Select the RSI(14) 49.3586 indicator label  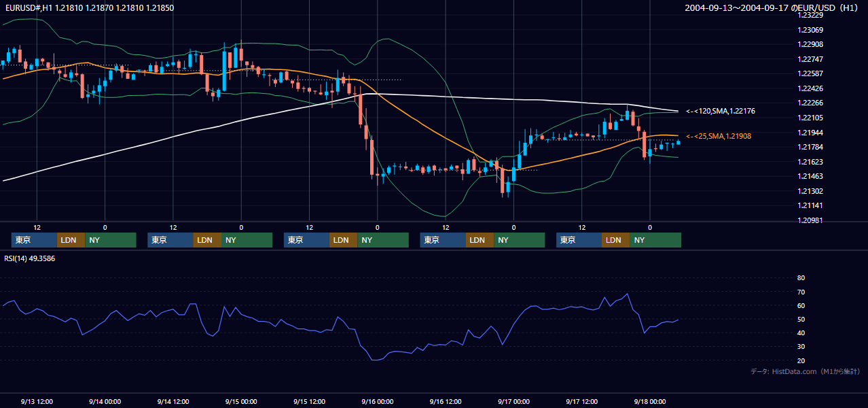(x=29, y=258)
